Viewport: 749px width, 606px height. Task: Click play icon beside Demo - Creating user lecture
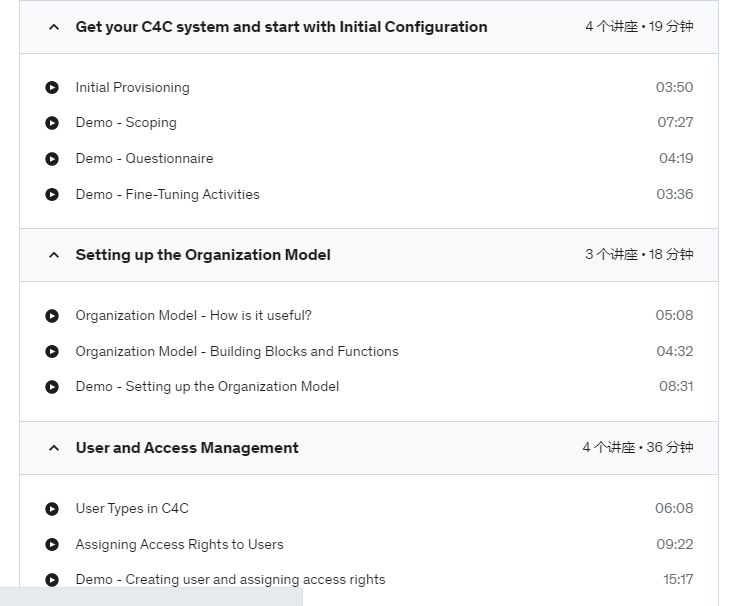[52, 580]
